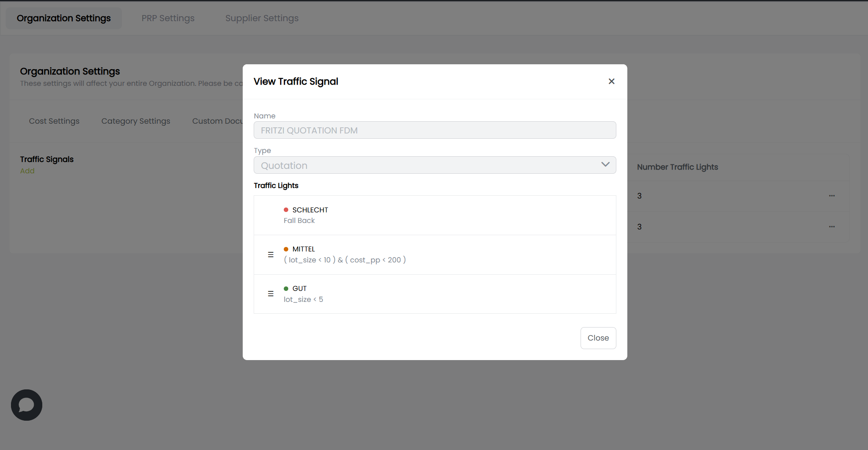This screenshot has height=450, width=868.
Task: Select the SCHLECHT Fall Back row
Action: tap(435, 215)
